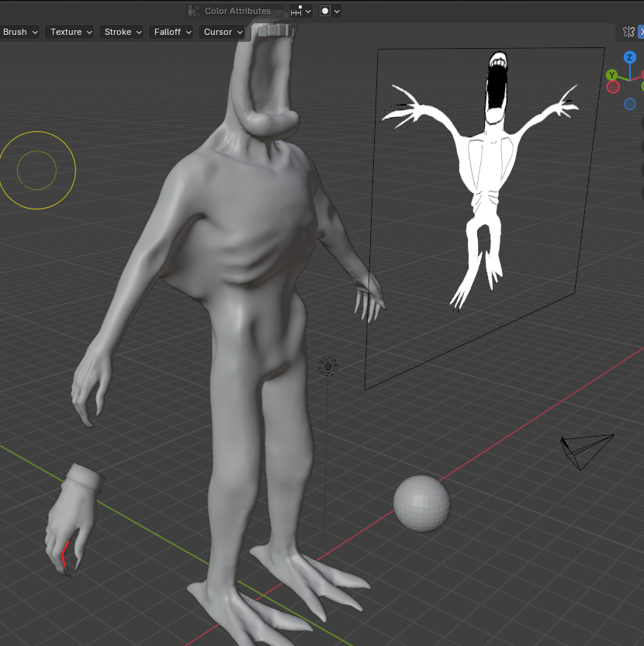The height and width of the screenshot is (646, 644).
Task: Click the grey sphere on the floor
Action: click(421, 503)
